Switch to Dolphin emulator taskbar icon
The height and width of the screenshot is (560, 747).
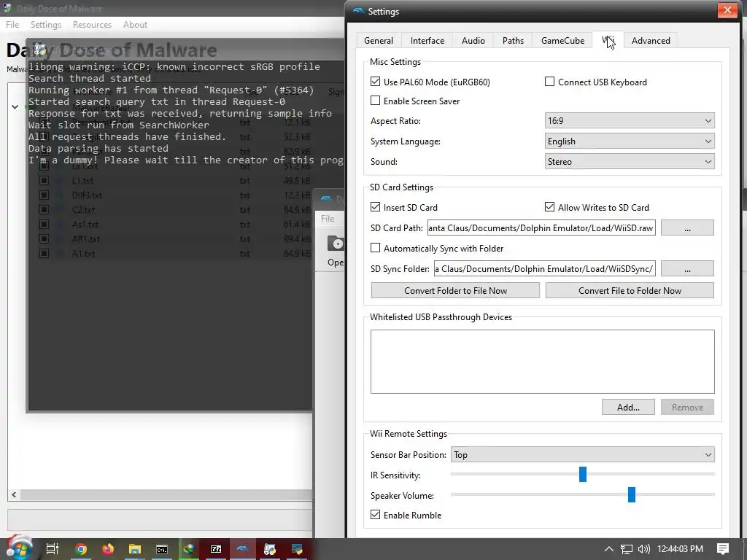pos(242,549)
